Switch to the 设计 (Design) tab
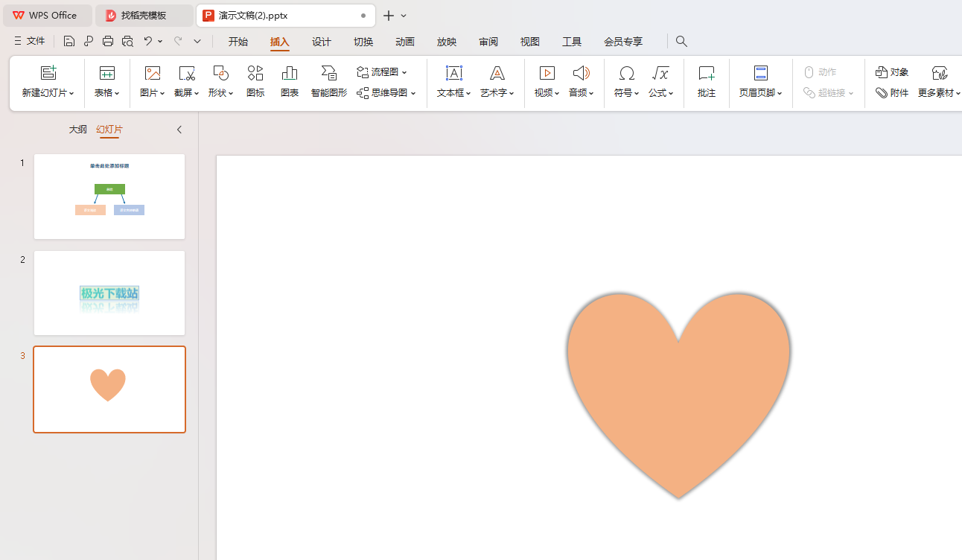 coord(322,42)
